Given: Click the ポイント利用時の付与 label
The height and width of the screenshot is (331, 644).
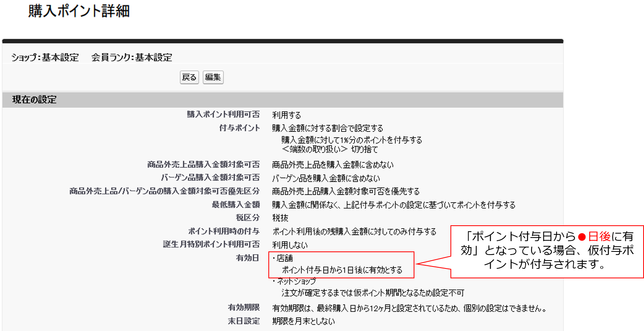Looking at the screenshot, I should 224,231.
